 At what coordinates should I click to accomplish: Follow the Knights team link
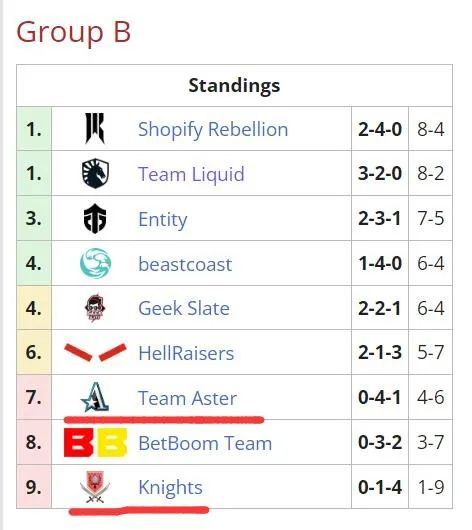click(x=170, y=488)
